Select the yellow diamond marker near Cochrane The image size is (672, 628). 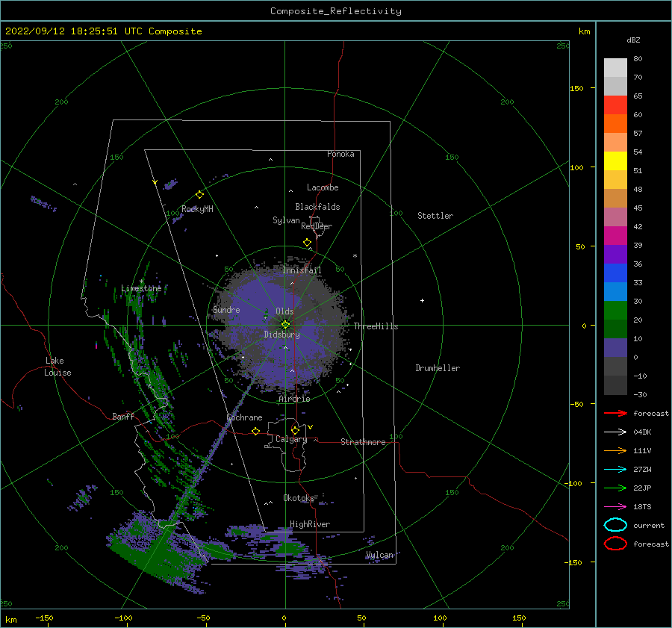(x=256, y=431)
